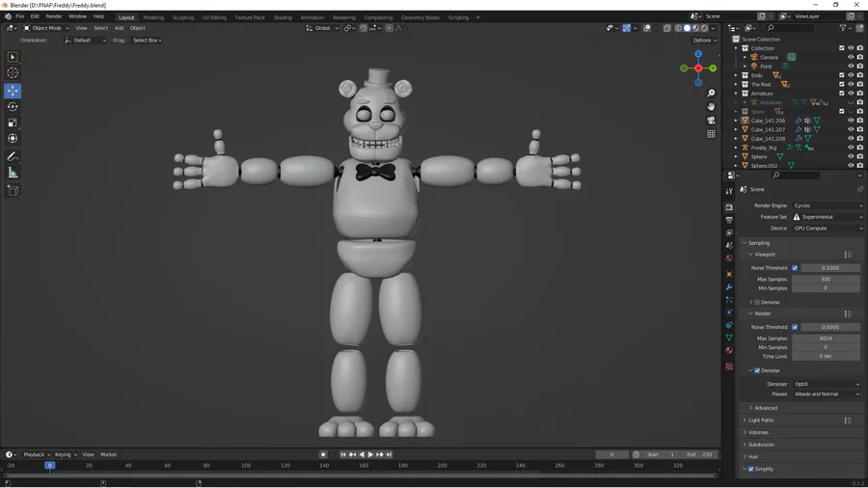Click the timeline Play button

[x=371, y=455]
